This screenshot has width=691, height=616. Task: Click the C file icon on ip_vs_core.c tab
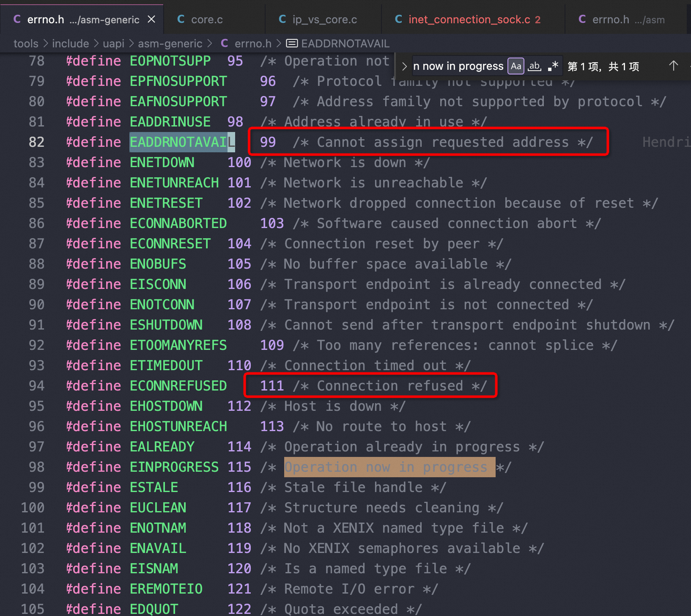[282, 19]
